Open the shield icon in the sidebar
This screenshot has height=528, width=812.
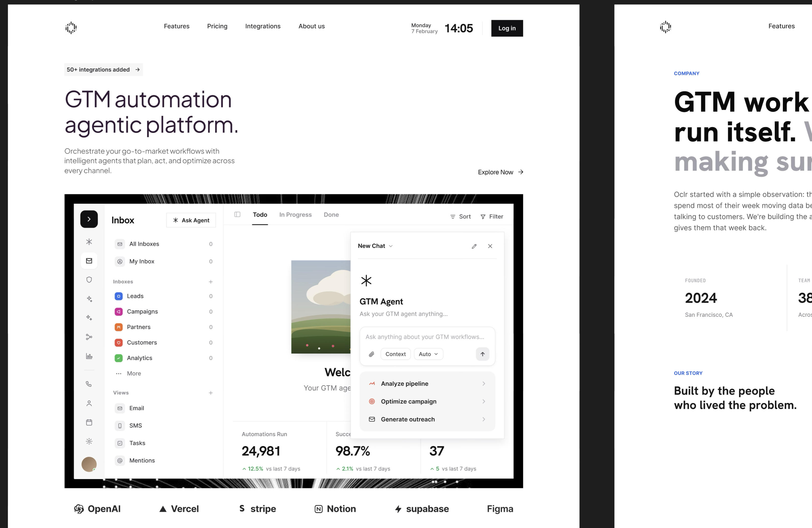click(x=89, y=280)
